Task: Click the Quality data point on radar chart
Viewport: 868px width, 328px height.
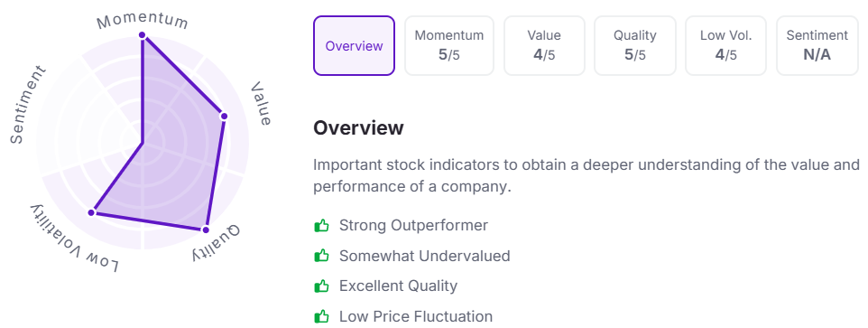Action: pyautogui.click(x=206, y=230)
